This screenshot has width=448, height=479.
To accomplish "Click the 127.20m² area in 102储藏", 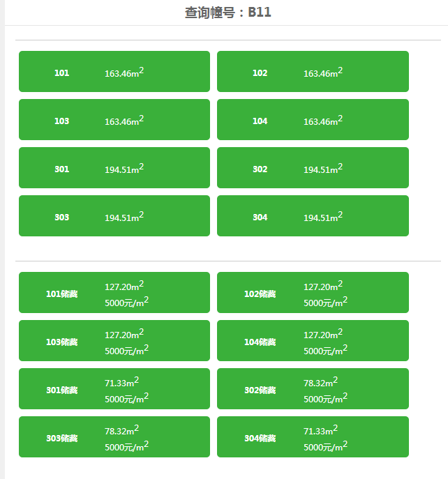I will click(x=323, y=285).
